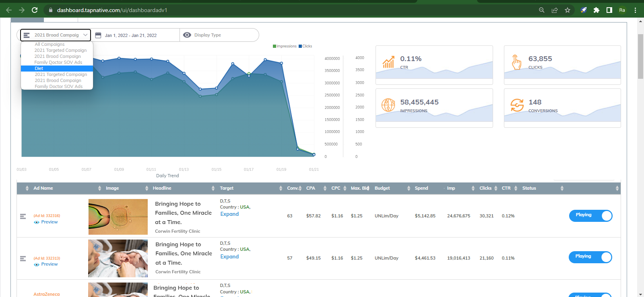This screenshot has height=297, width=644.
Task: Go back to the previous browser page
Action: (x=9, y=10)
